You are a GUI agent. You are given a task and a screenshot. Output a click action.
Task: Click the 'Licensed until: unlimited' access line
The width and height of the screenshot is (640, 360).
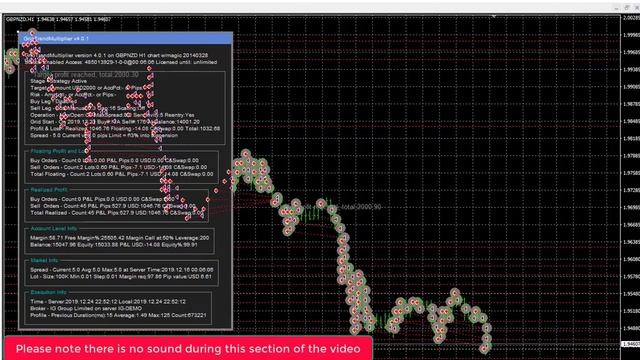121,62
